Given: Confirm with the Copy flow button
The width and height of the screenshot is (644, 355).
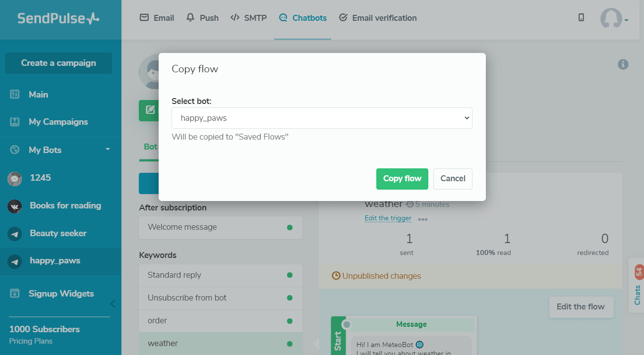Looking at the screenshot, I should point(402,179).
